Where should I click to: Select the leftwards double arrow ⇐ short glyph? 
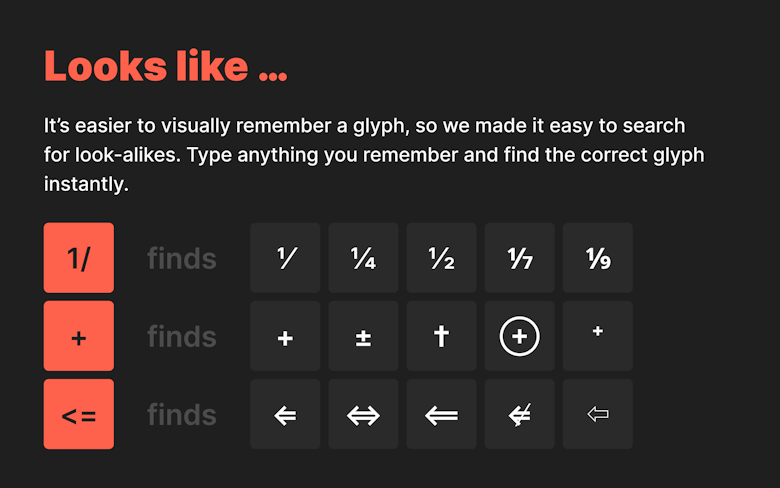click(x=285, y=414)
